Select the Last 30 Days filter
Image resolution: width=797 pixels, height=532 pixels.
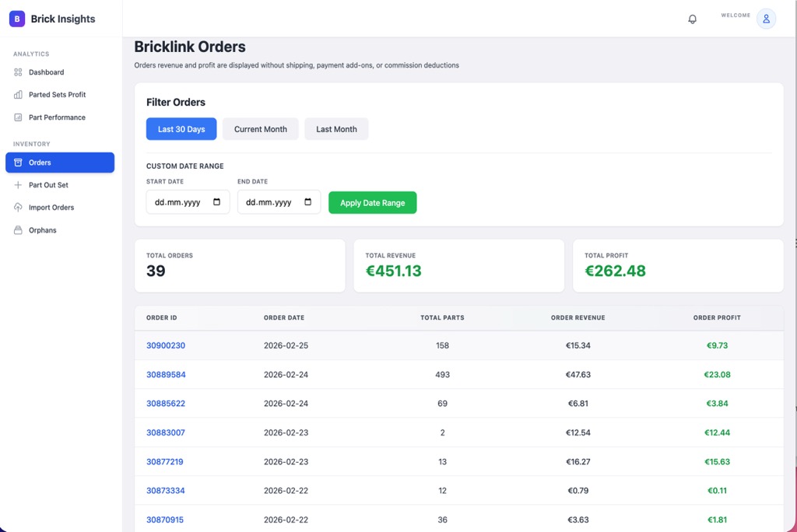181,129
